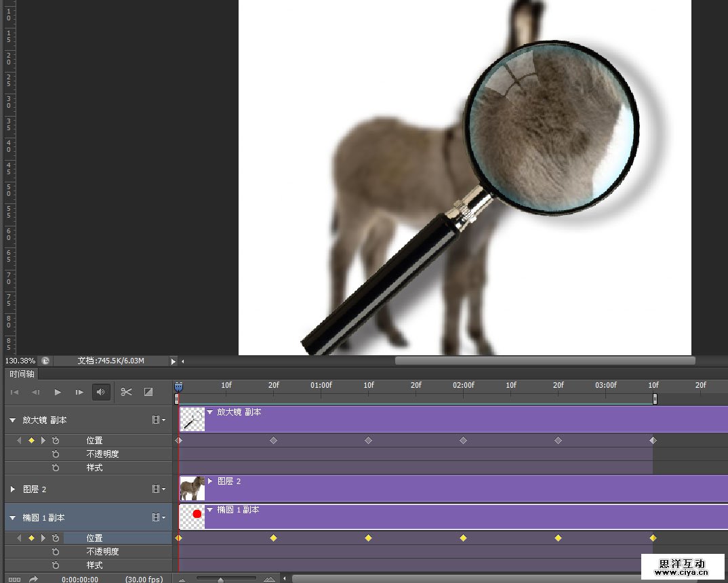The height and width of the screenshot is (583, 728).
Task: Click the timeline zoom slider handle
Action: click(x=220, y=580)
